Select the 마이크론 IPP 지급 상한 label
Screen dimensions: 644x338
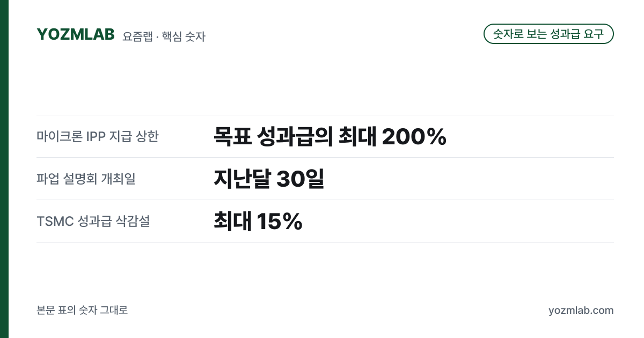pyautogui.click(x=98, y=136)
